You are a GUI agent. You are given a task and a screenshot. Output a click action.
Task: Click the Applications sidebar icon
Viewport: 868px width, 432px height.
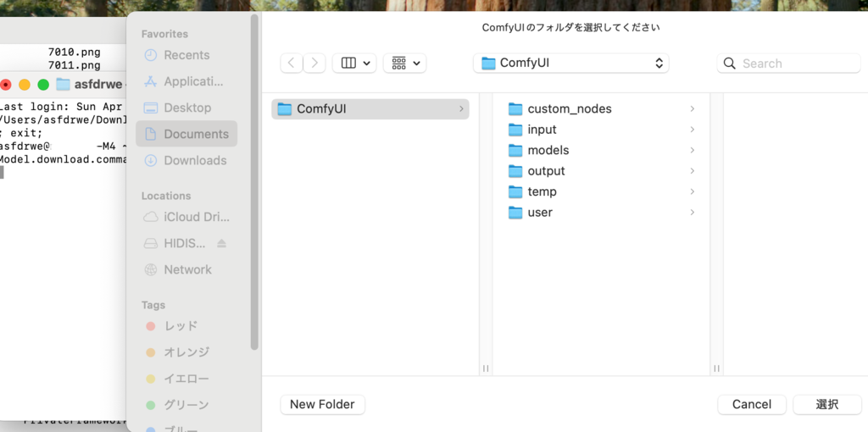151,82
